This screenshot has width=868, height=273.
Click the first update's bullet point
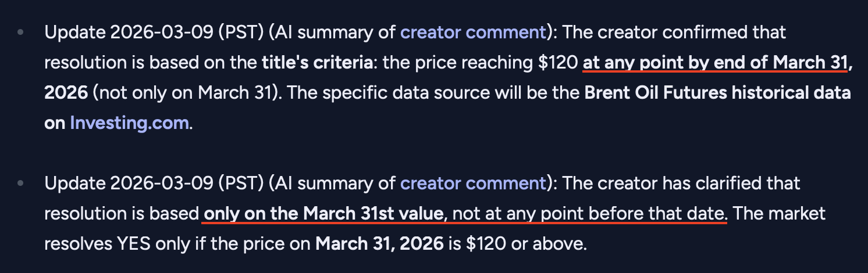21,32
